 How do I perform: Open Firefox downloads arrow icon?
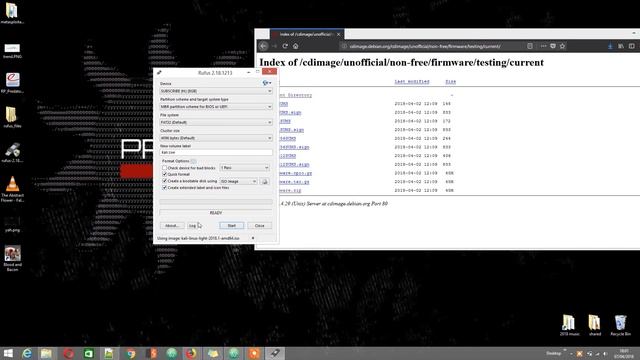point(610,47)
